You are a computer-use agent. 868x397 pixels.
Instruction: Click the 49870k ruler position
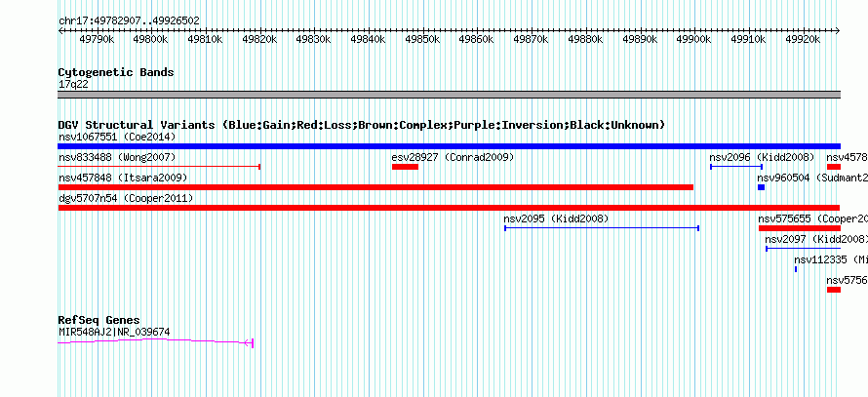pyautogui.click(x=533, y=39)
